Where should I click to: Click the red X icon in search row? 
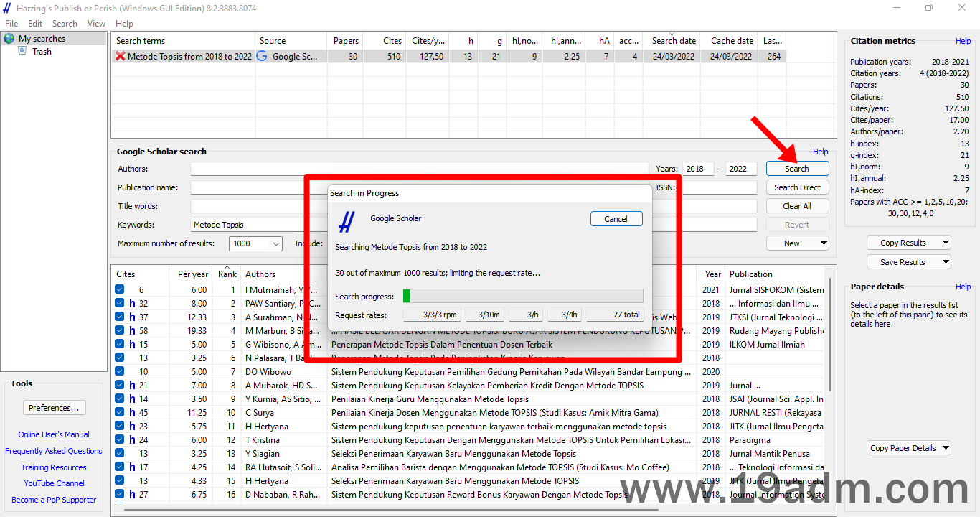(x=120, y=56)
